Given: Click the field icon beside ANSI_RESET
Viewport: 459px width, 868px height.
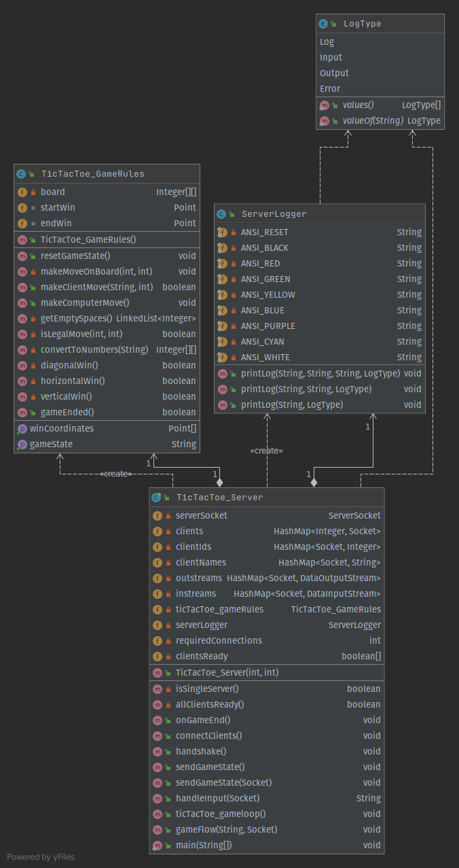Looking at the screenshot, I should pyautogui.click(x=222, y=232).
